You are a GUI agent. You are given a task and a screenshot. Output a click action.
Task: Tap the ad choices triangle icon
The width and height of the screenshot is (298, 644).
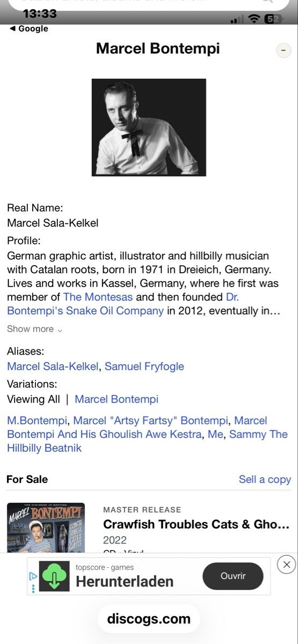[x=33, y=576]
